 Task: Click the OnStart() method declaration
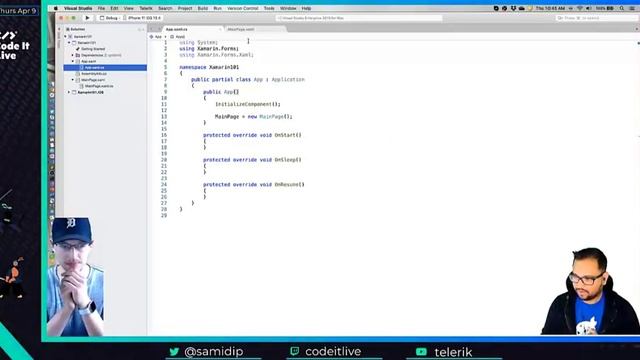tap(252, 135)
